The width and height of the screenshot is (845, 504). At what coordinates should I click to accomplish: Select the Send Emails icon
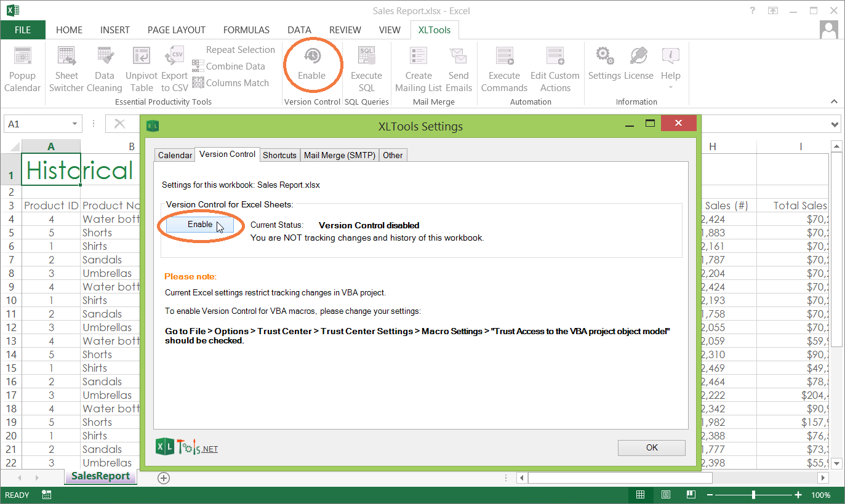(x=459, y=68)
